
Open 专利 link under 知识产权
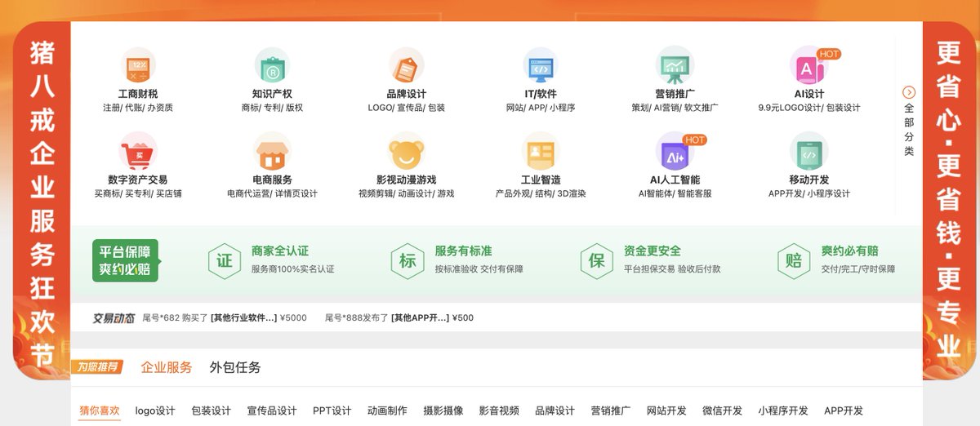[272, 108]
